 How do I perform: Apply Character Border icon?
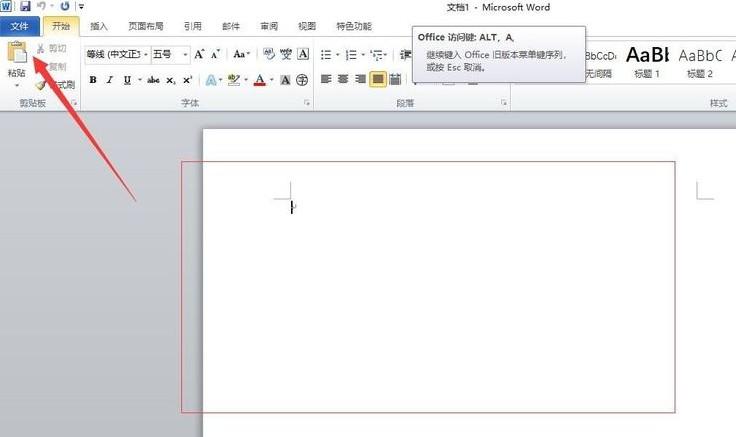[303, 54]
